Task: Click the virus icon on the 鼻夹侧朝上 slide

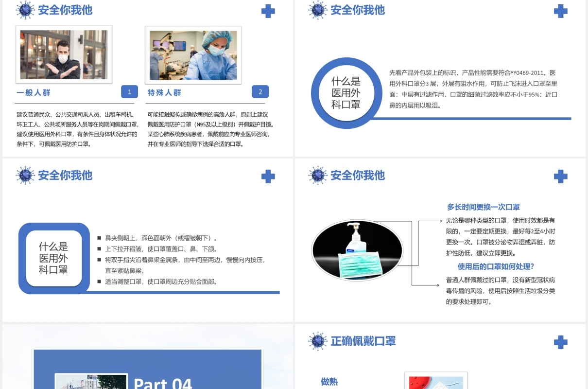Action: coord(25,176)
